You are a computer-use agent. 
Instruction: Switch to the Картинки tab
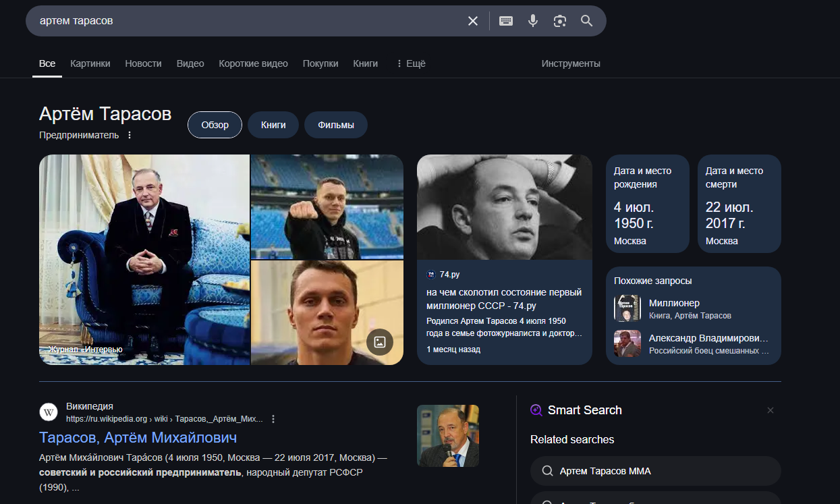pyautogui.click(x=90, y=63)
